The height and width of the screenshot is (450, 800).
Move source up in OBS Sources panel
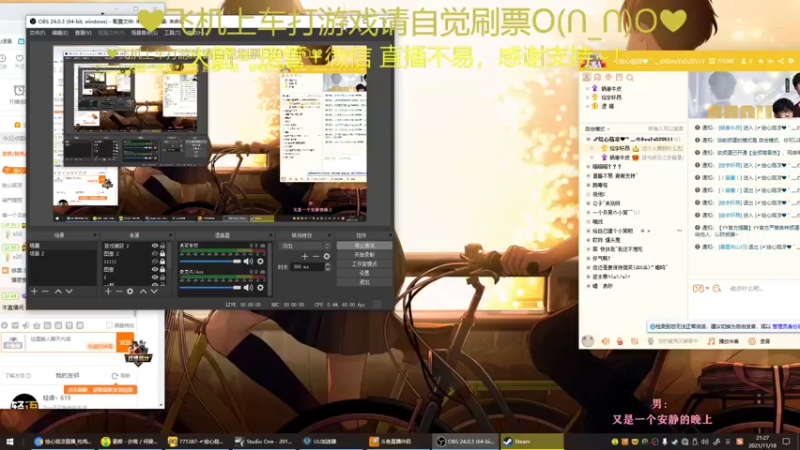tap(143, 291)
